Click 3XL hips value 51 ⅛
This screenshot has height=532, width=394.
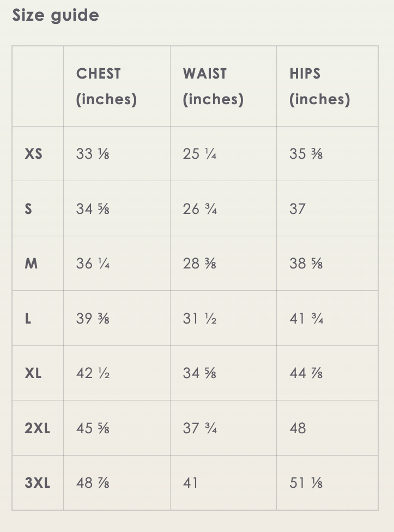[x=306, y=483]
